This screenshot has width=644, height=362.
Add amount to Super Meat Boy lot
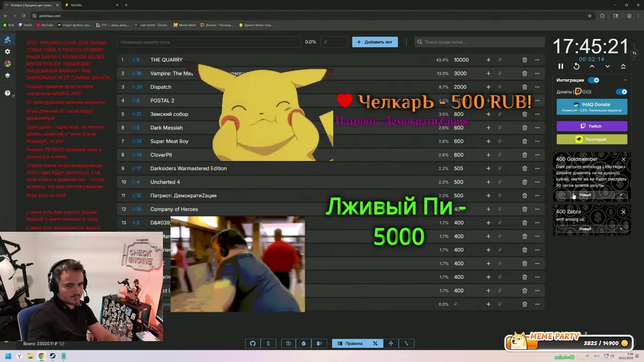tap(488, 141)
